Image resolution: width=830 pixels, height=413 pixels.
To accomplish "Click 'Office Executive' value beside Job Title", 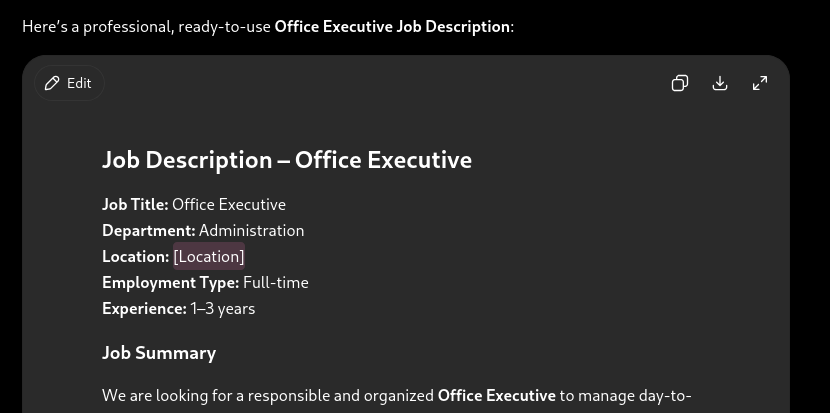I will coord(229,204).
